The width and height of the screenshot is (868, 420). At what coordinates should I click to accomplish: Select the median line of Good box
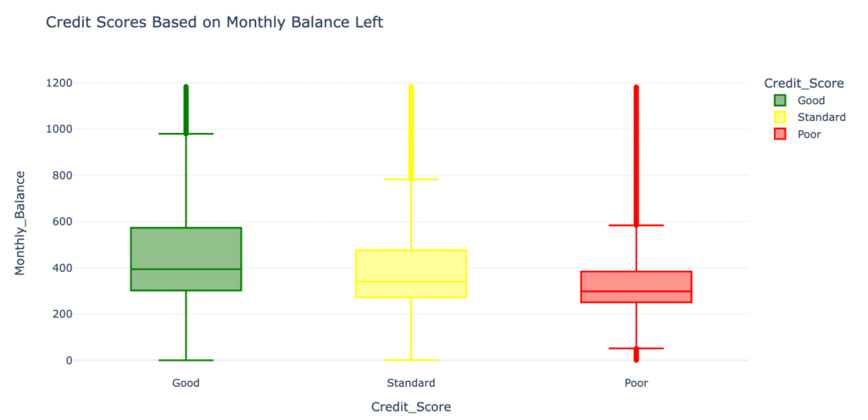pyautogui.click(x=186, y=269)
